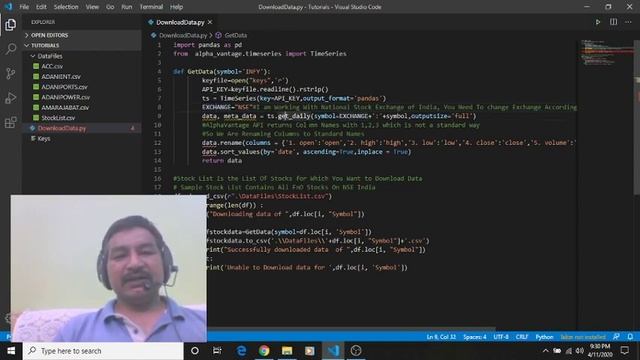This screenshot has height=360, width=640.
Task: Open the Run menu
Action: [127, 7]
